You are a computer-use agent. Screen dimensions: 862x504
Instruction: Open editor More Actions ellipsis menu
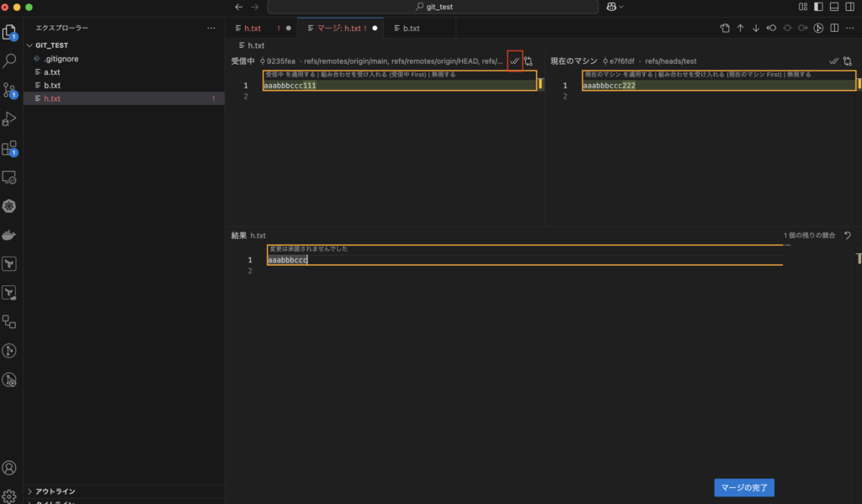(850, 28)
